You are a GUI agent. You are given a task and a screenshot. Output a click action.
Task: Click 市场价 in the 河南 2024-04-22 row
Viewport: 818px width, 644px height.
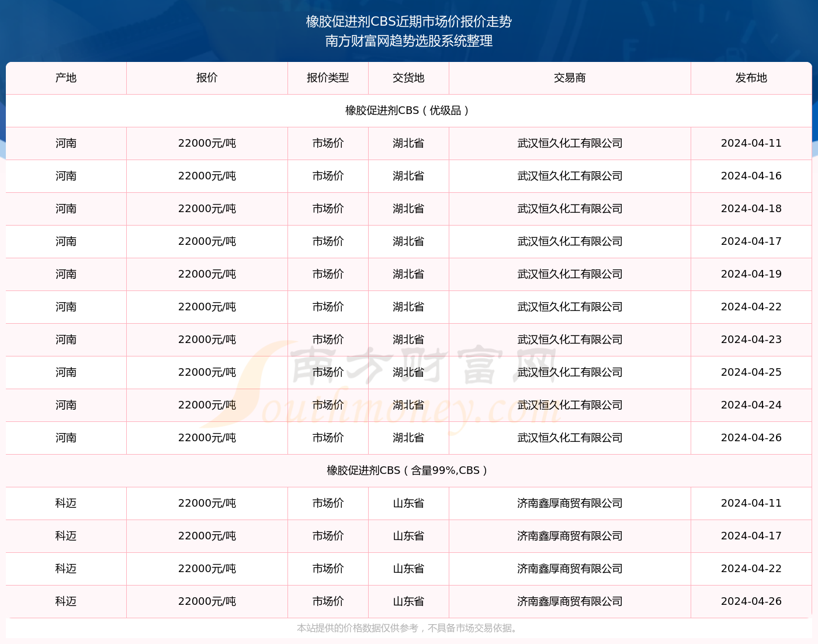(x=328, y=307)
